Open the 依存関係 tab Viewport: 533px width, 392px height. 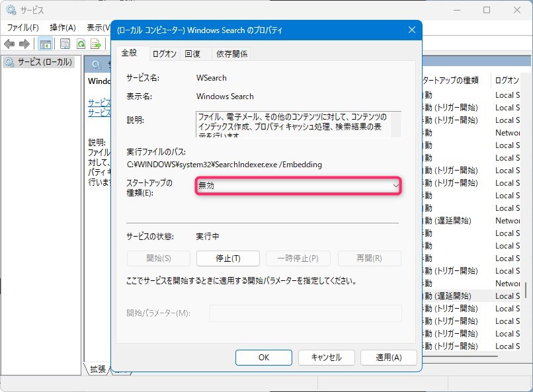(x=232, y=54)
